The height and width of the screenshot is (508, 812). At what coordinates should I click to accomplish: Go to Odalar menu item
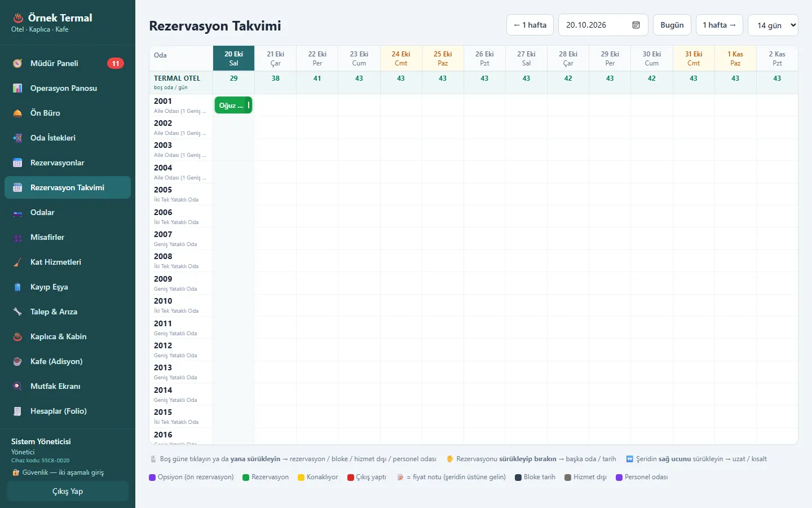click(68, 212)
